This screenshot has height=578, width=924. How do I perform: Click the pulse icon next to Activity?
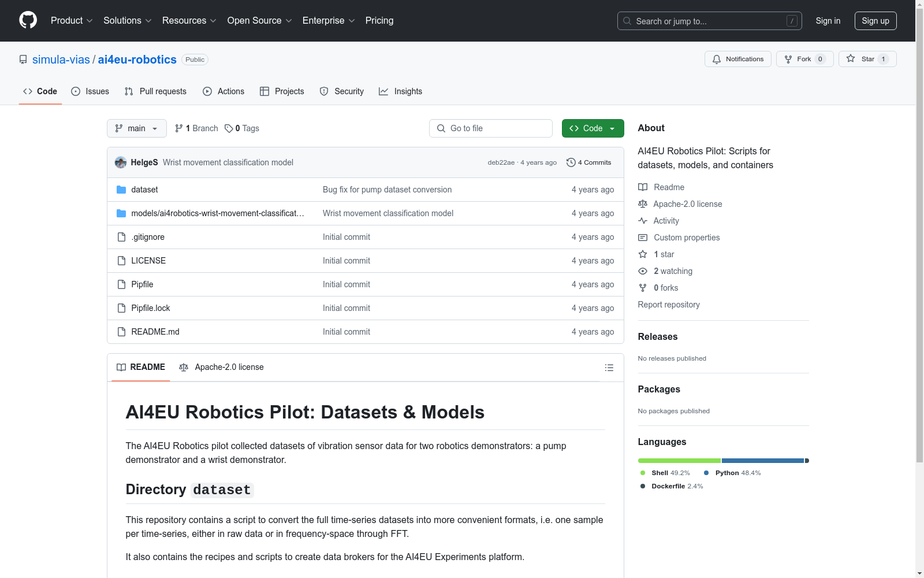tap(643, 221)
